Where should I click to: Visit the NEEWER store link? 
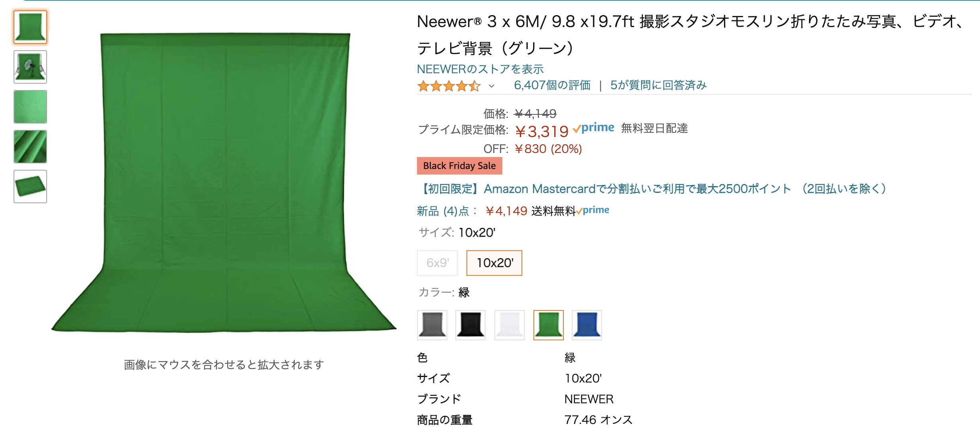point(480,69)
